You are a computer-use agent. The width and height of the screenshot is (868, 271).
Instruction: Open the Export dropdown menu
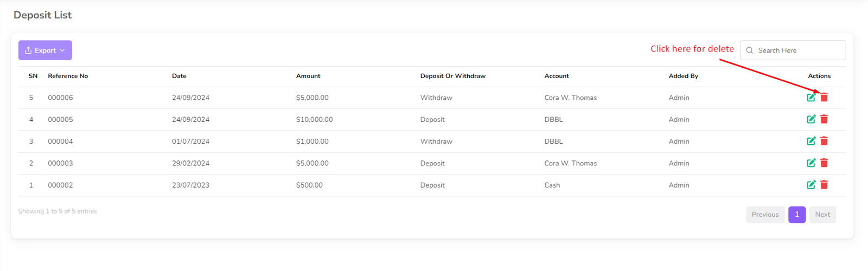click(x=45, y=50)
